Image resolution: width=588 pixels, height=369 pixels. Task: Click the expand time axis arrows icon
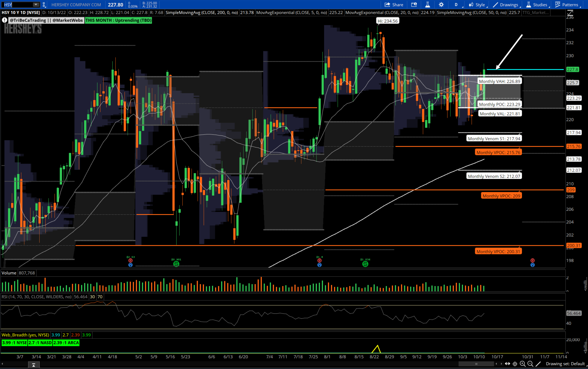pos(508,364)
